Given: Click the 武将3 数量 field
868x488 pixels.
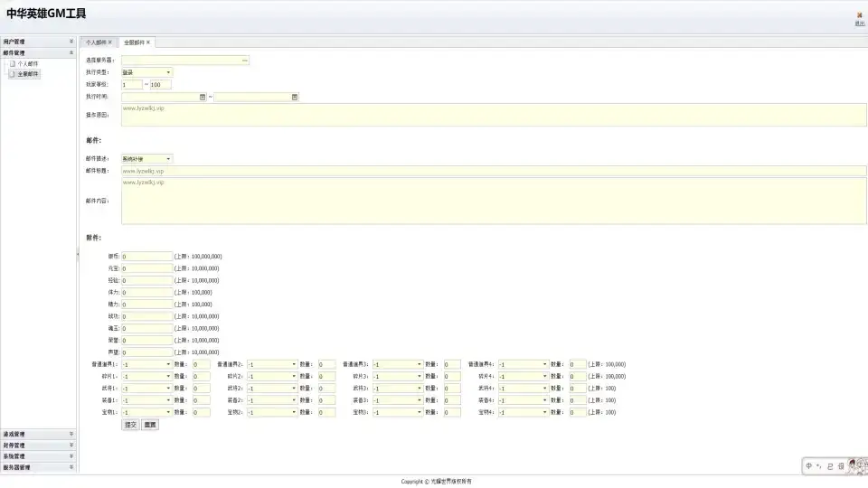Looking at the screenshot, I should point(452,389).
